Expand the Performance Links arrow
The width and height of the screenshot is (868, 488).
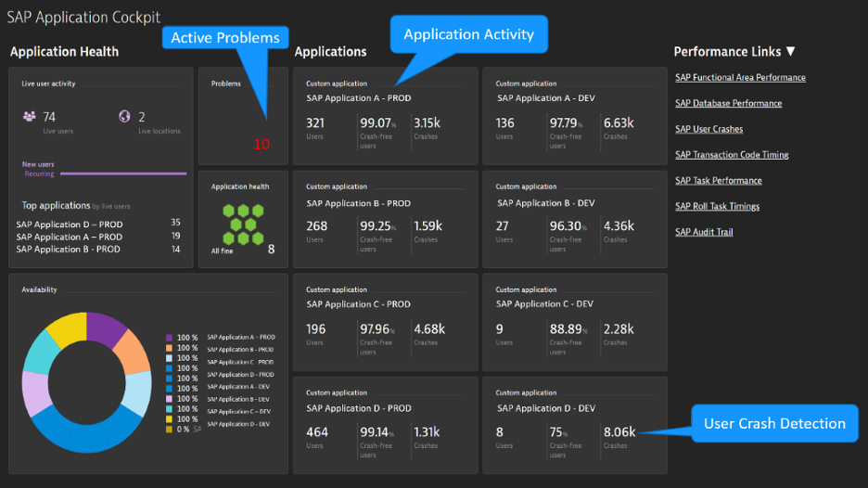click(790, 52)
